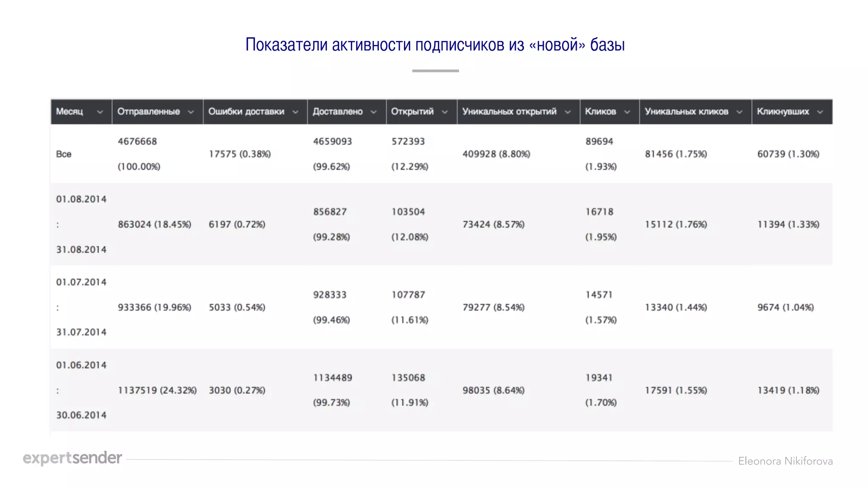Open the Кликов column dropdown arrow
Viewport: 868px width, 488px height.
627,112
